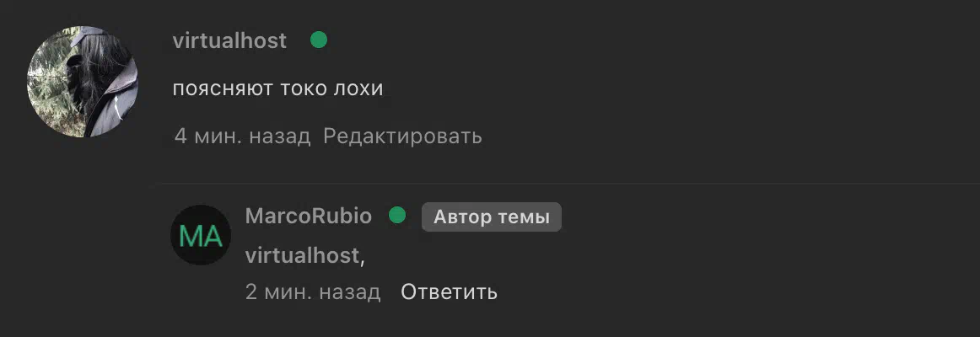Click Редактировать under the first comment
The width and height of the screenshot is (980, 337).
click(x=402, y=136)
